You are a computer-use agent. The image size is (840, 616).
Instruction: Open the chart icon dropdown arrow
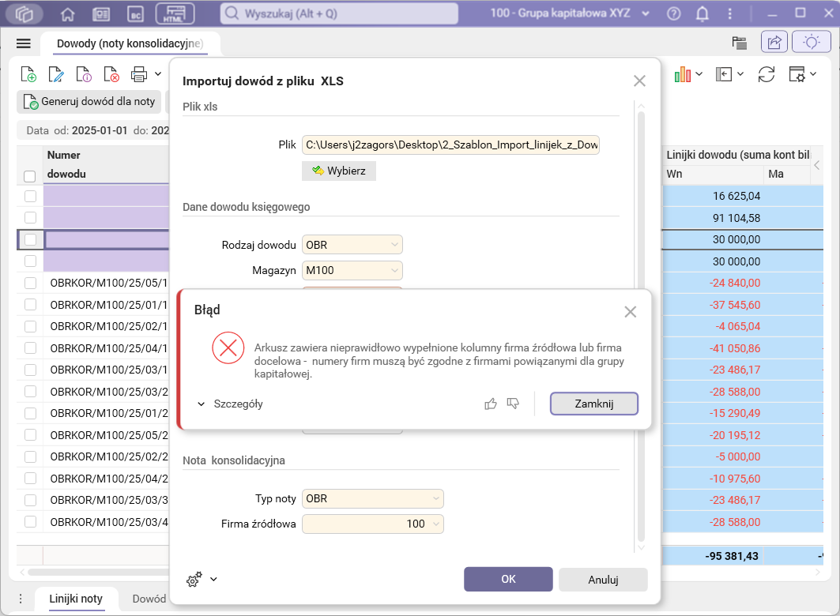[x=699, y=74]
